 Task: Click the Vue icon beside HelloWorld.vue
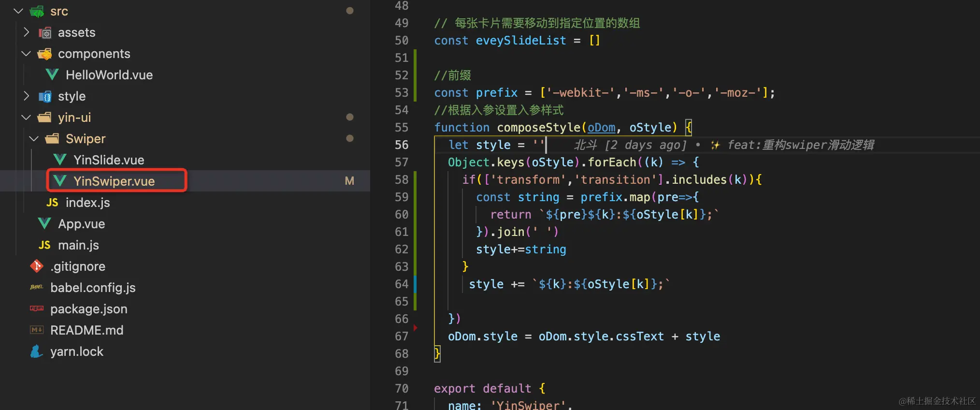(52, 74)
